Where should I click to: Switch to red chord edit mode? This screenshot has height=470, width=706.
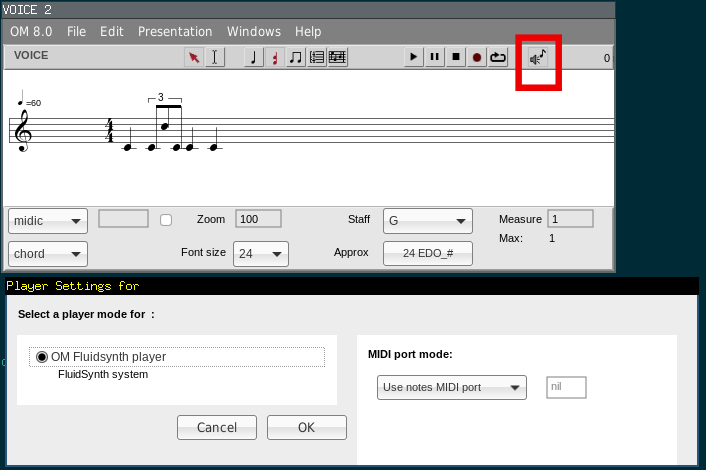[x=275, y=58]
